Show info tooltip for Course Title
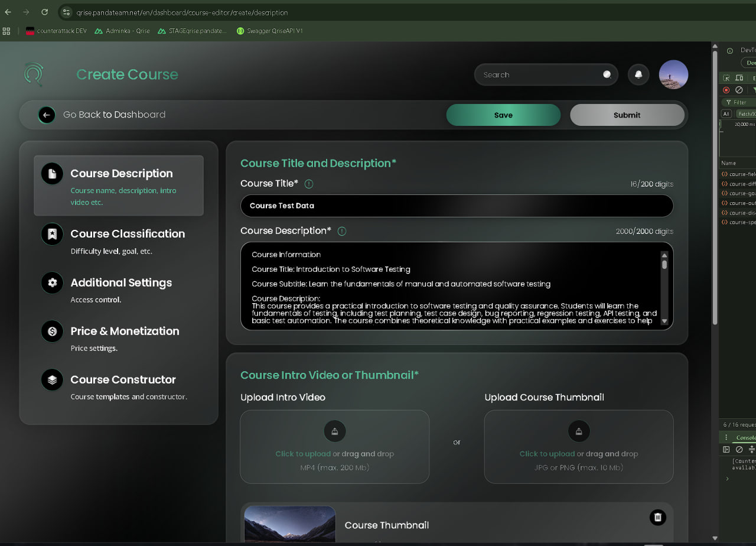 (308, 184)
